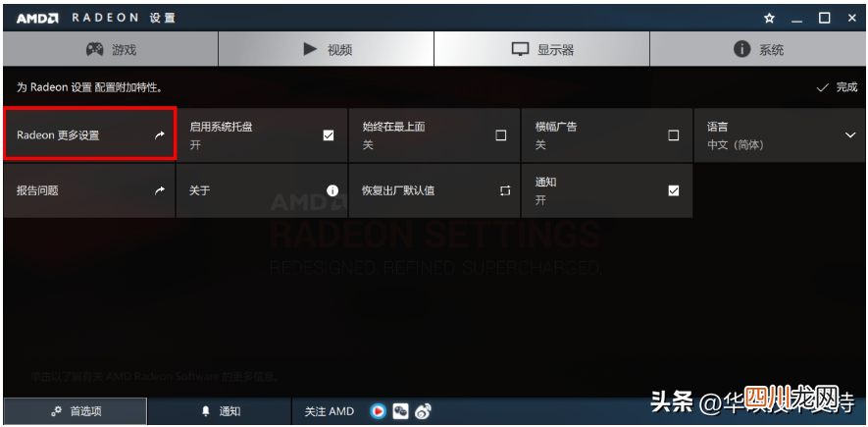Screen dimensions: 868x427
Task: Open the Weibo icon in bottom bar
Action: (x=423, y=411)
